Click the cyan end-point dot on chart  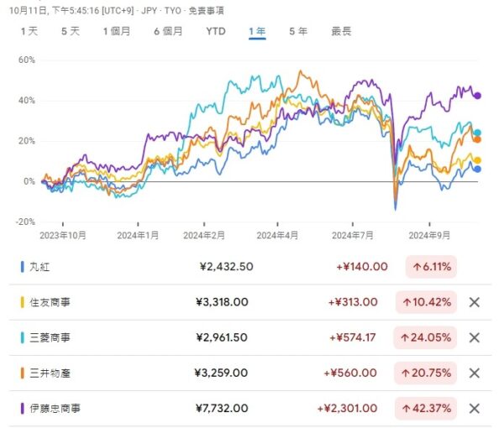[x=477, y=133]
